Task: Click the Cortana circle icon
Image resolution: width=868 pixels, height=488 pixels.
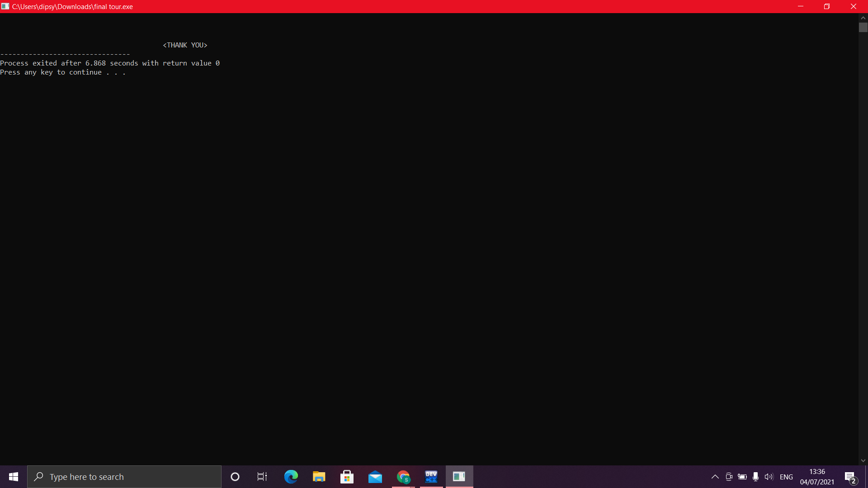Action: coord(235,477)
